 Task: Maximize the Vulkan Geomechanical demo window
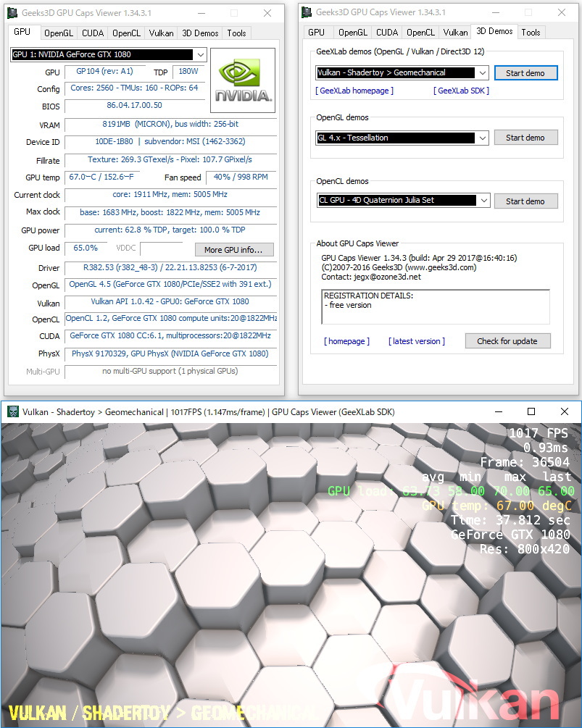[x=531, y=412]
